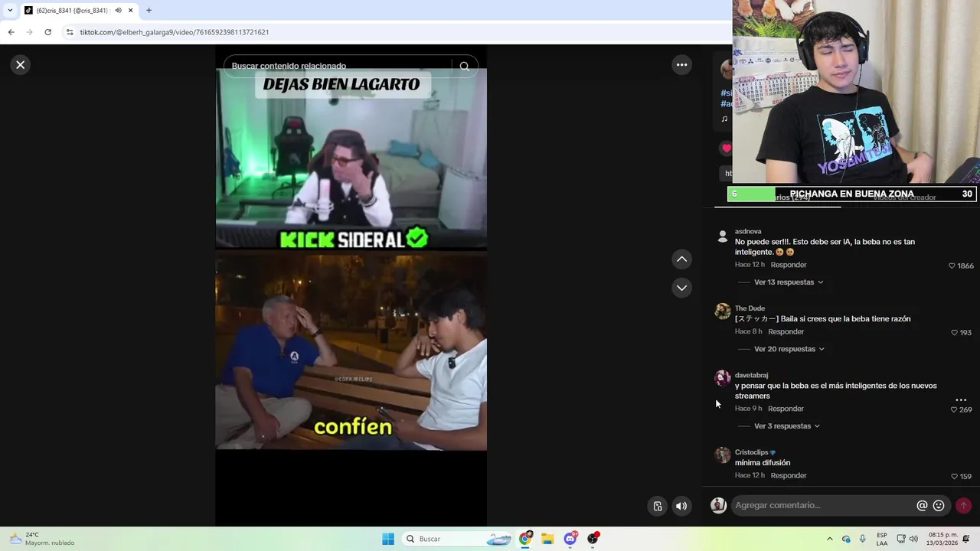
Task: Click the auto-scroll icon beside volume
Action: (658, 506)
